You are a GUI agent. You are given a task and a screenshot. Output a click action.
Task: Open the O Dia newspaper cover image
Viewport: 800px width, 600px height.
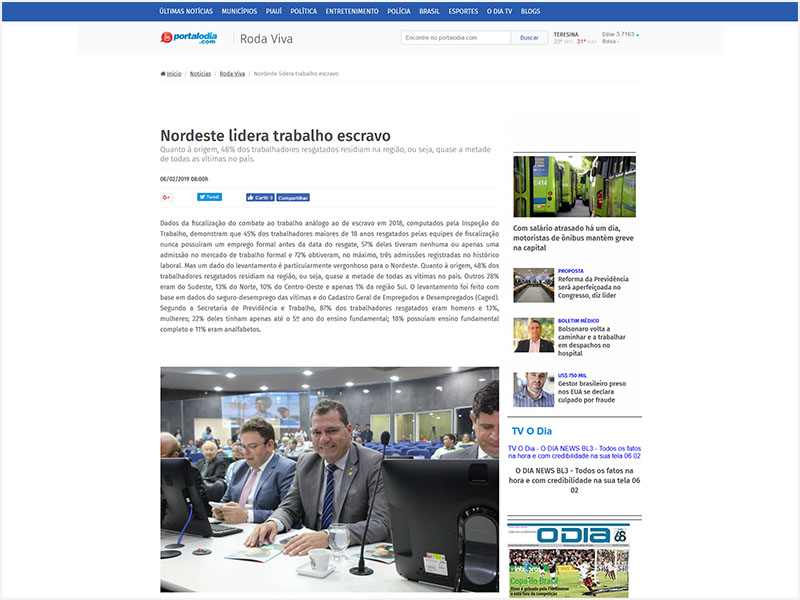tap(568, 561)
